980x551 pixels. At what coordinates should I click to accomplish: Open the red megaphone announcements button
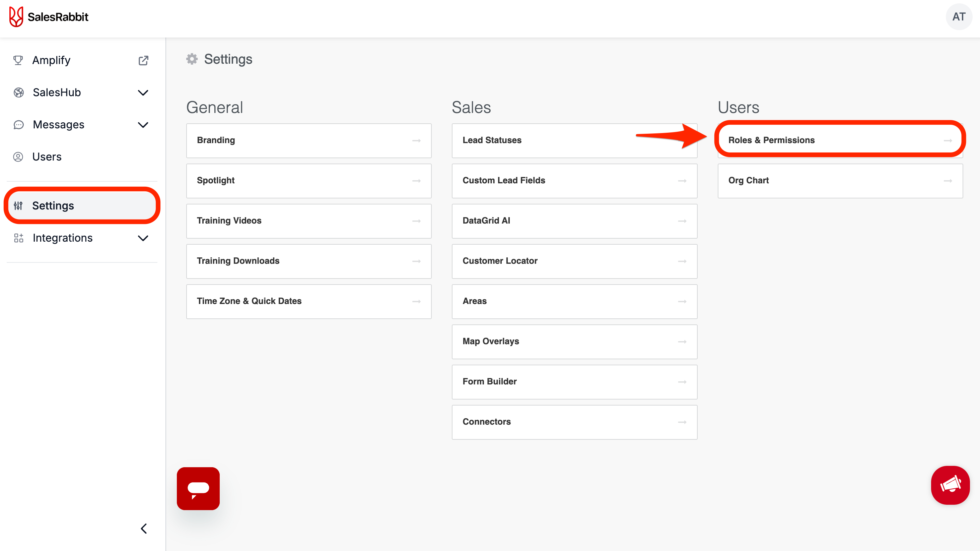[950, 485]
